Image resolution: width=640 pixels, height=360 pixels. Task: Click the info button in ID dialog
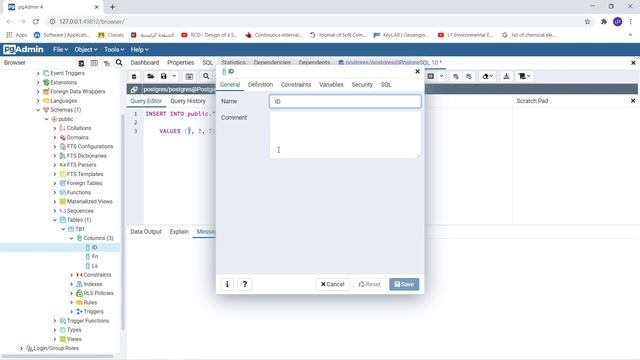[x=227, y=284]
